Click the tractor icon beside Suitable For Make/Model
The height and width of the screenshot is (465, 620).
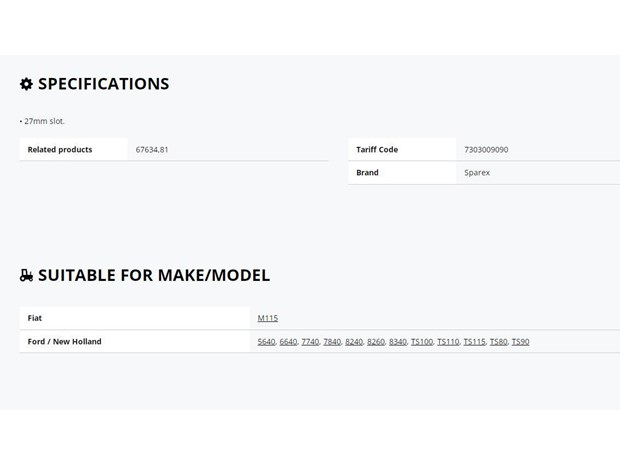pos(26,275)
